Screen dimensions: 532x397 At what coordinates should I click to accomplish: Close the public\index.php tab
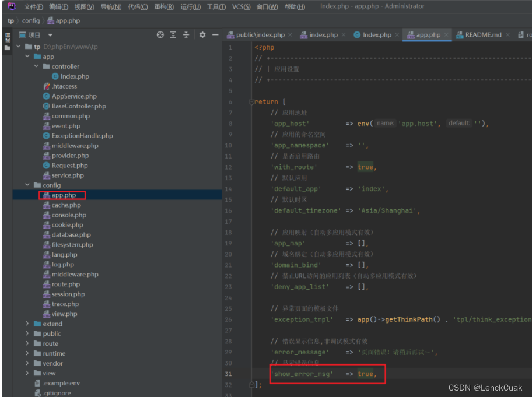pyautogui.click(x=290, y=35)
